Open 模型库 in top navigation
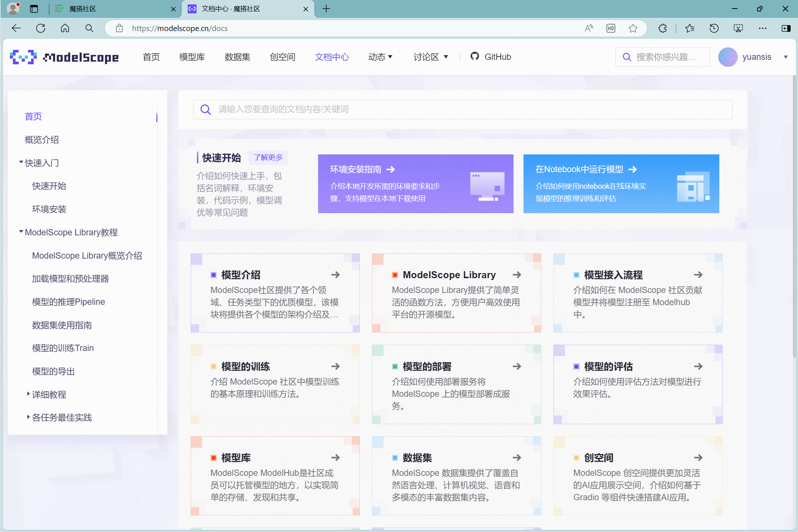This screenshot has height=532, width=798. pos(192,57)
